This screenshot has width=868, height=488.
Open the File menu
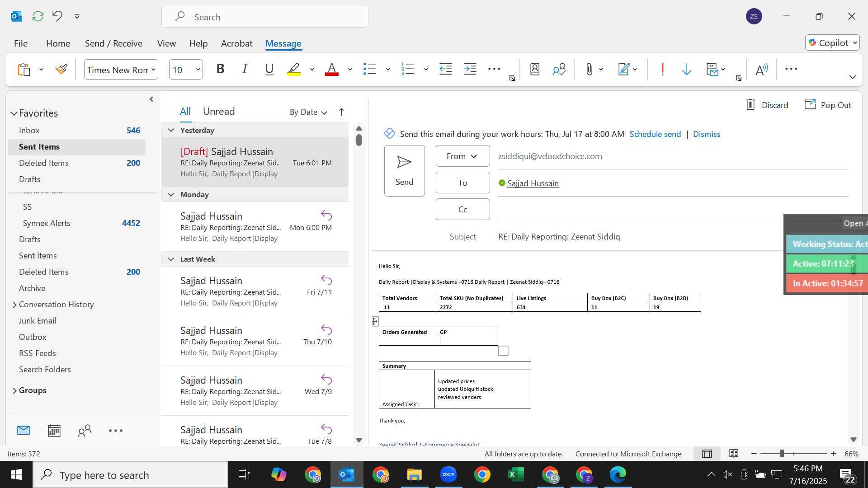(x=21, y=43)
